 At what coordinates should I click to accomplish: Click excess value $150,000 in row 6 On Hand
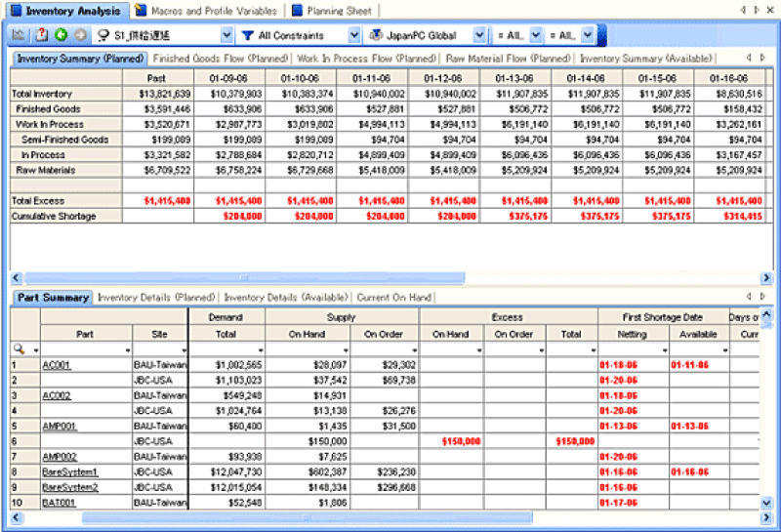click(x=461, y=441)
